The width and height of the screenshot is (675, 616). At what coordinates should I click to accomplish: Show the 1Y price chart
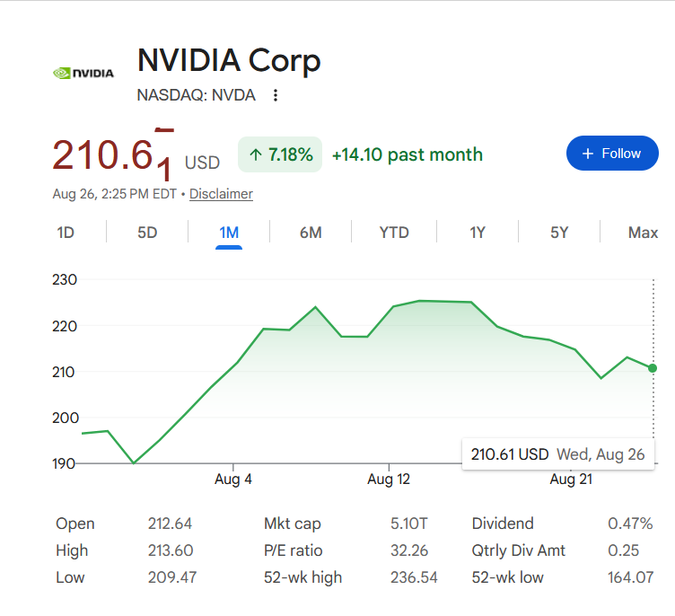coord(478,233)
